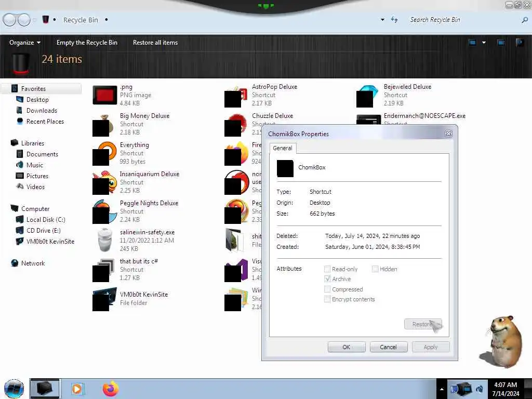This screenshot has width=532, height=399.
Task: Select the 'that but its c#' icon
Action: 103,270
